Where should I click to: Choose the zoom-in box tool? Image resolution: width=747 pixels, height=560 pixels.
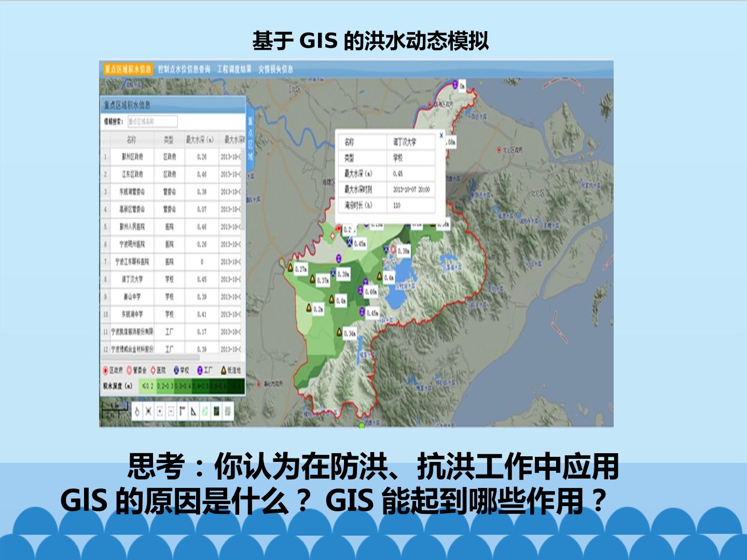coord(160,411)
